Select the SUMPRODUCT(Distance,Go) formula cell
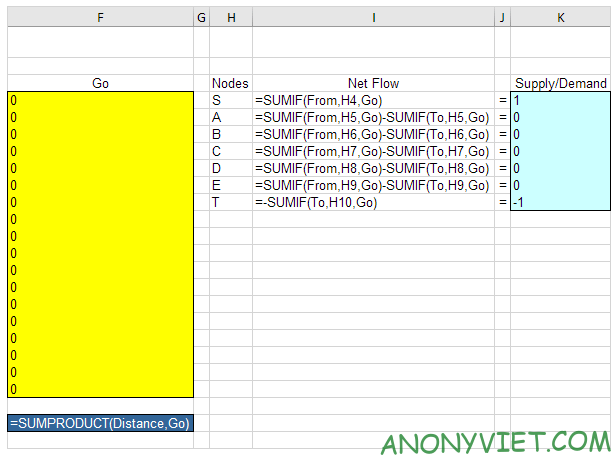This screenshot has height=456, width=612. pyautogui.click(x=100, y=424)
